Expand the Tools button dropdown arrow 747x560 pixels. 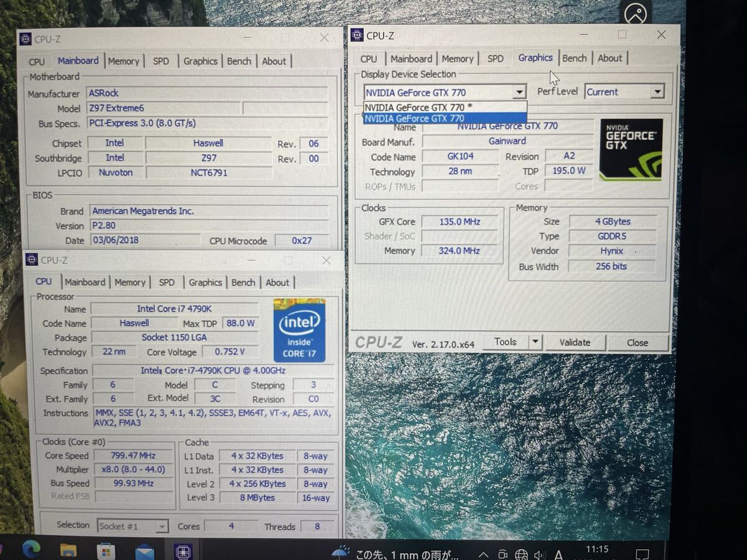[x=535, y=342]
